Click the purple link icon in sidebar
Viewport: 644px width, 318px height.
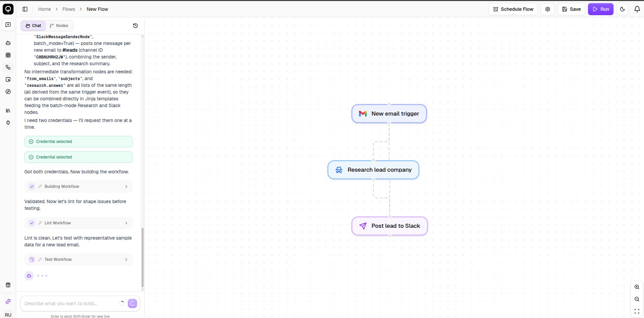pos(8,301)
